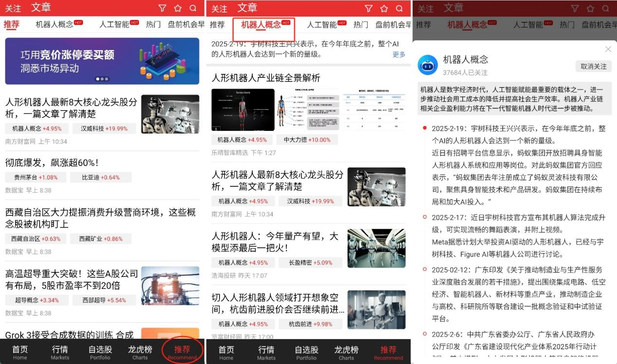Image resolution: width=617 pixels, height=364 pixels.
Task: Tap 推荐 Recommend in left bottom bar
Action: (x=182, y=352)
